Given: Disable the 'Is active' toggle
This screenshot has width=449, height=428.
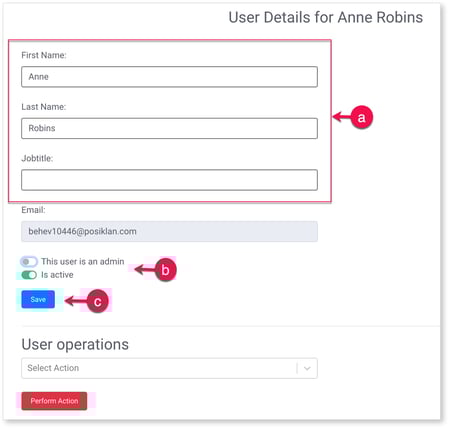Looking at the screenshot, I should (x=29, y=275).
